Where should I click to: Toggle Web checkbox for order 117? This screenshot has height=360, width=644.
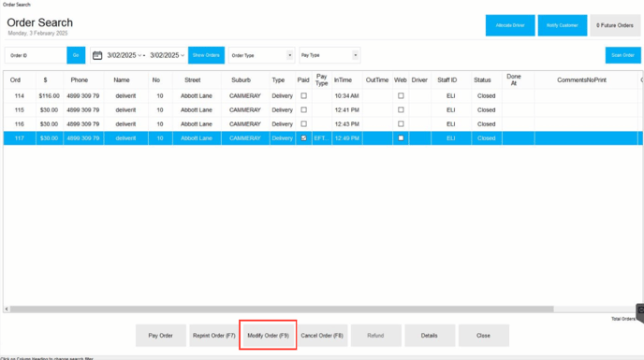point(401,138)
